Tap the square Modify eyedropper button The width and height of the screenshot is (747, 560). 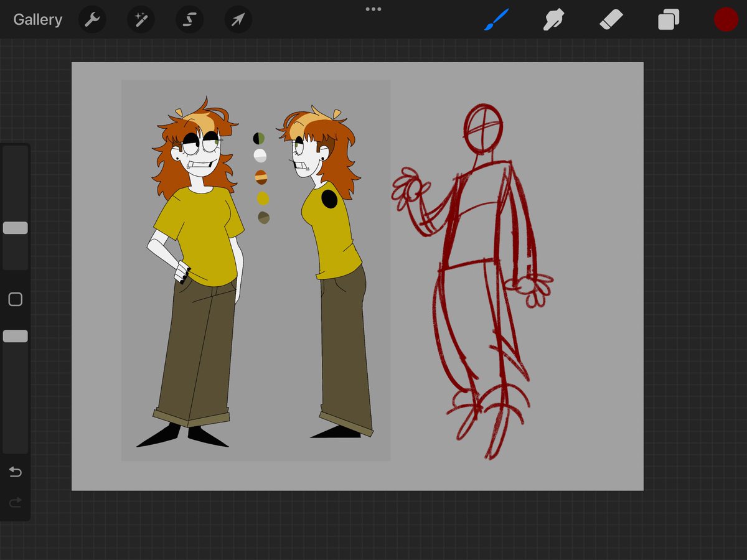pos(16,299)
